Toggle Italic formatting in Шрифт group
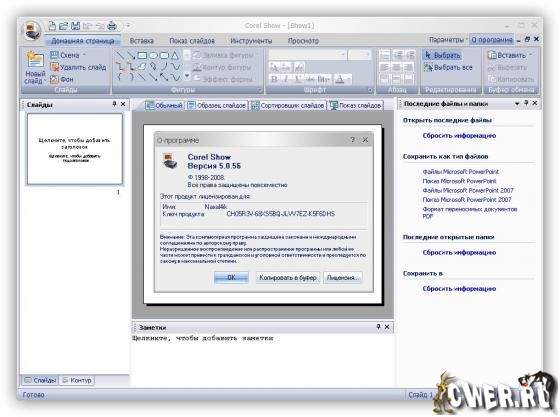 coord(286,79)
